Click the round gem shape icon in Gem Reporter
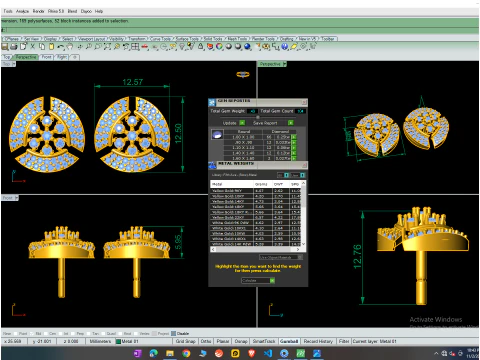The height and width of the screenshot is (360, 480). [x=217, y=135]
